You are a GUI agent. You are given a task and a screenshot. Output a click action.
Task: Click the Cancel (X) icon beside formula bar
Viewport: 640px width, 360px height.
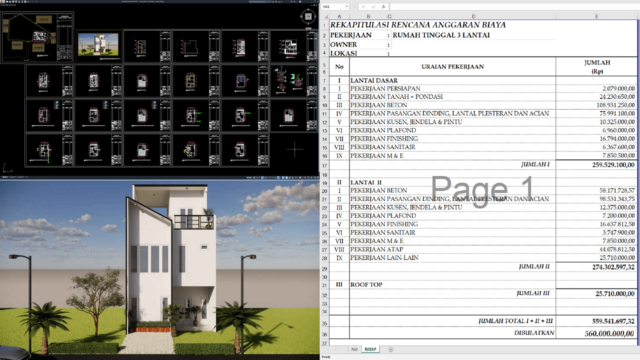(363, 7)
